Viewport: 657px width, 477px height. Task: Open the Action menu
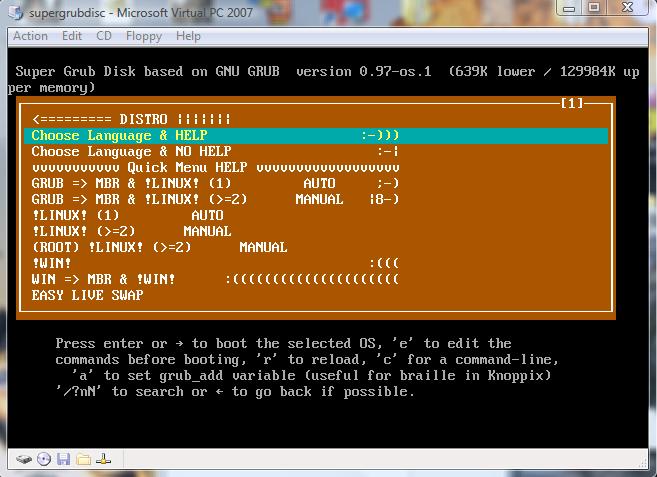point(30,36)
